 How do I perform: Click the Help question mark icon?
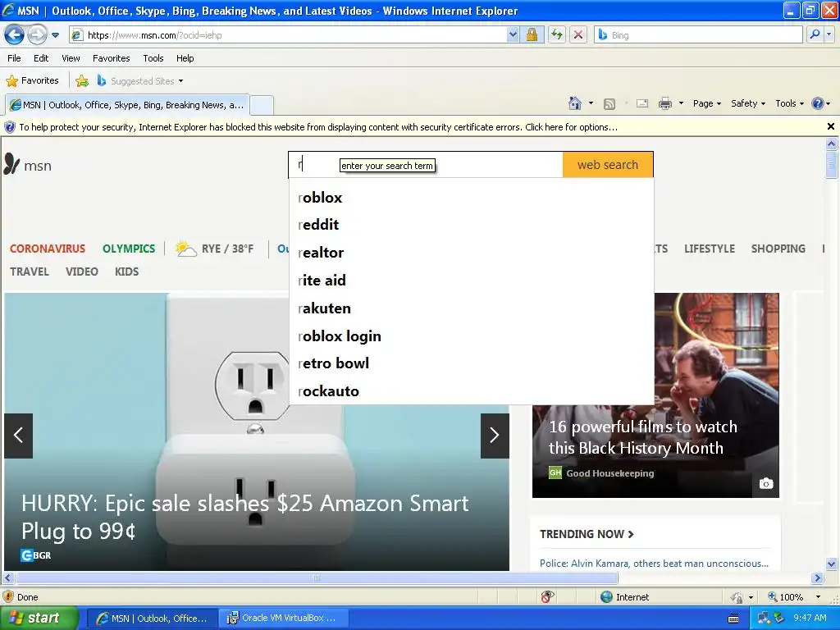pyautogui.click(x=818, y=103)
